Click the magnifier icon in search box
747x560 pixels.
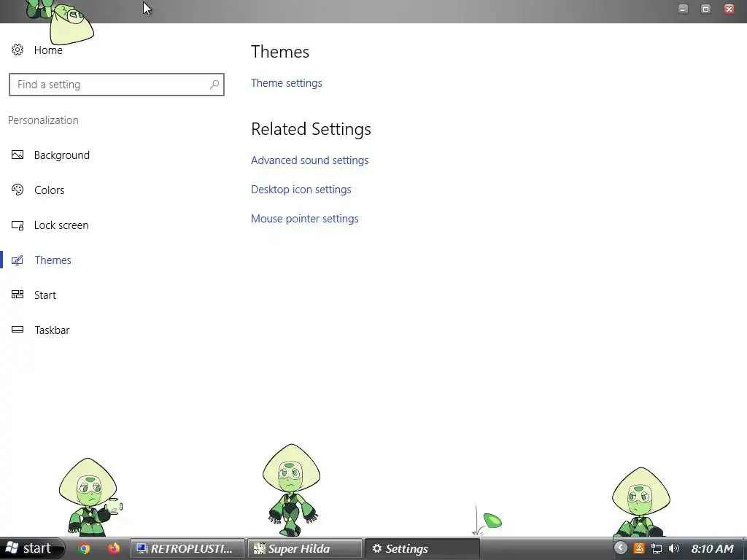pos(214,85)
